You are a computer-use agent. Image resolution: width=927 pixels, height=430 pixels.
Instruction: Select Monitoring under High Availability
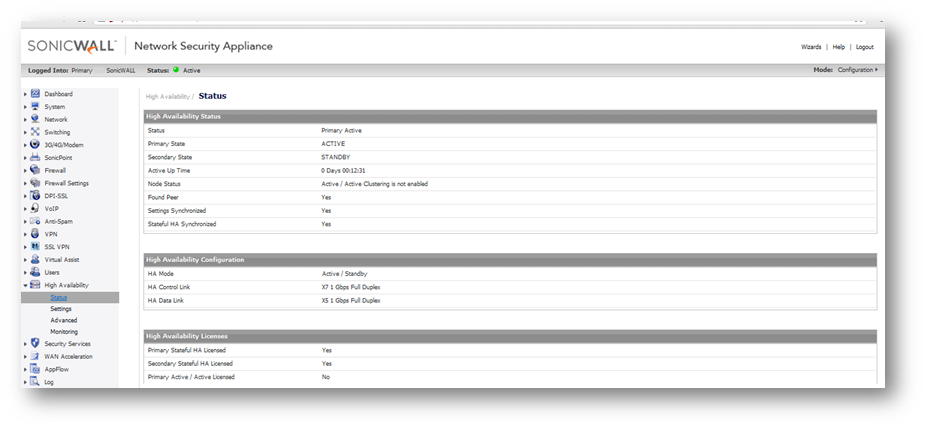tap(64, 332)
